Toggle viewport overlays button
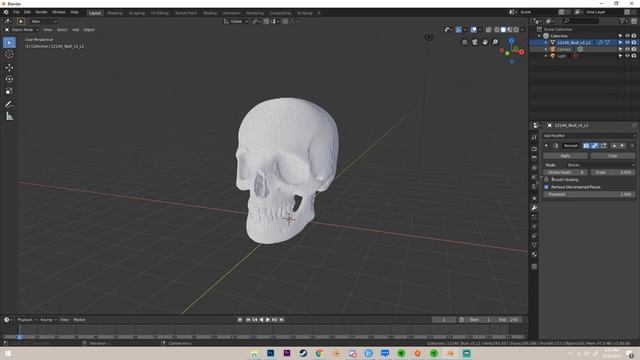 [x=473, y=30]
